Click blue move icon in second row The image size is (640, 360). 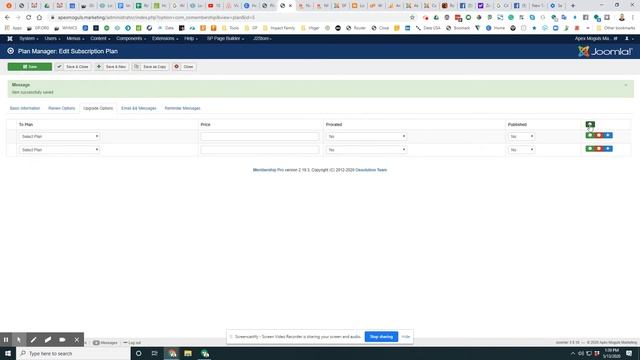[x=608, y=149]
